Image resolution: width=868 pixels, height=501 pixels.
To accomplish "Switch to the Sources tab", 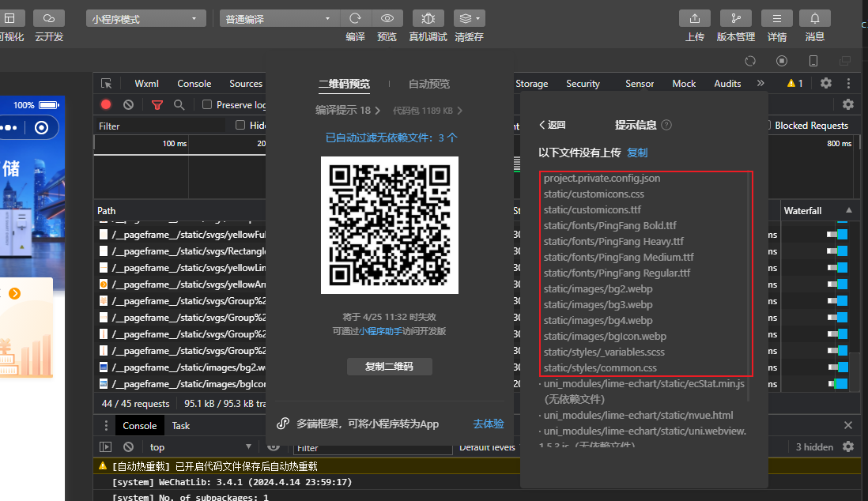I will click(246, 84).
